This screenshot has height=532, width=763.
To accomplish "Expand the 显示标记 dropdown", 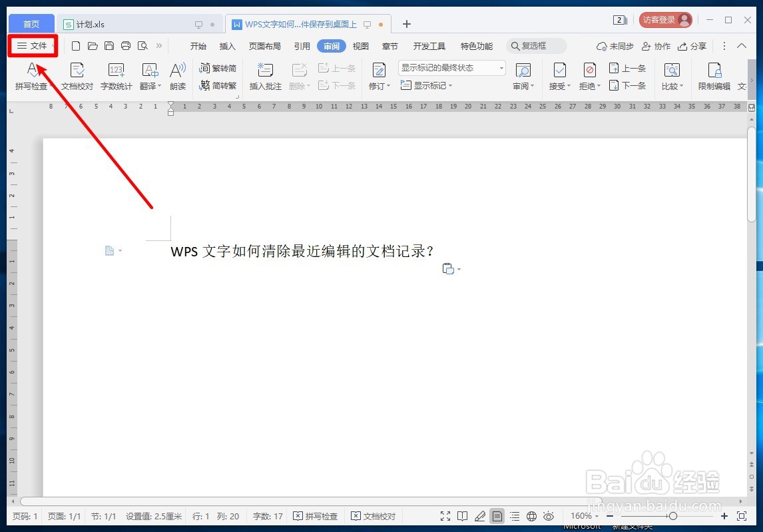I will (x=426, y=86).
